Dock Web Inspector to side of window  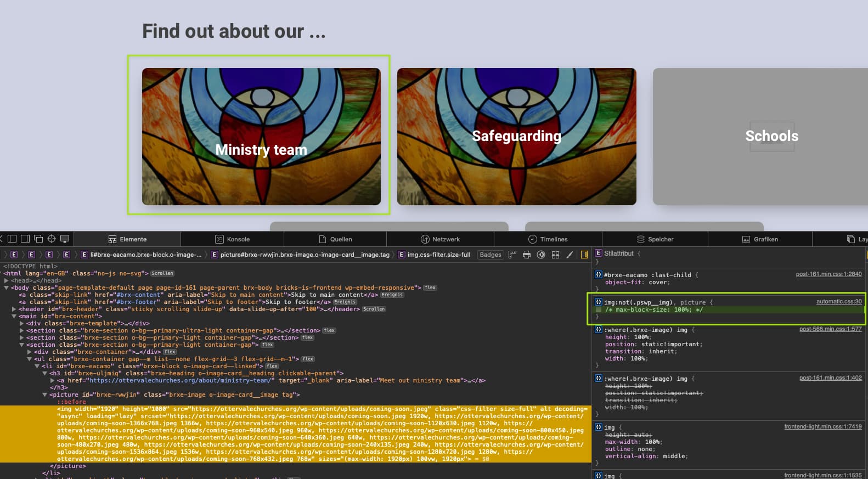point(25,239)
